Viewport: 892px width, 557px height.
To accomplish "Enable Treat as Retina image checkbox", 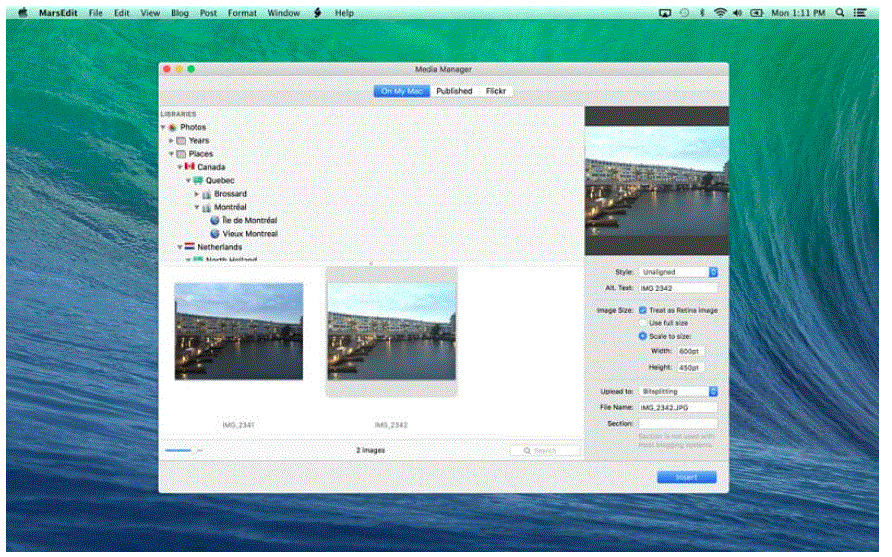I will (x=643, y=310).
